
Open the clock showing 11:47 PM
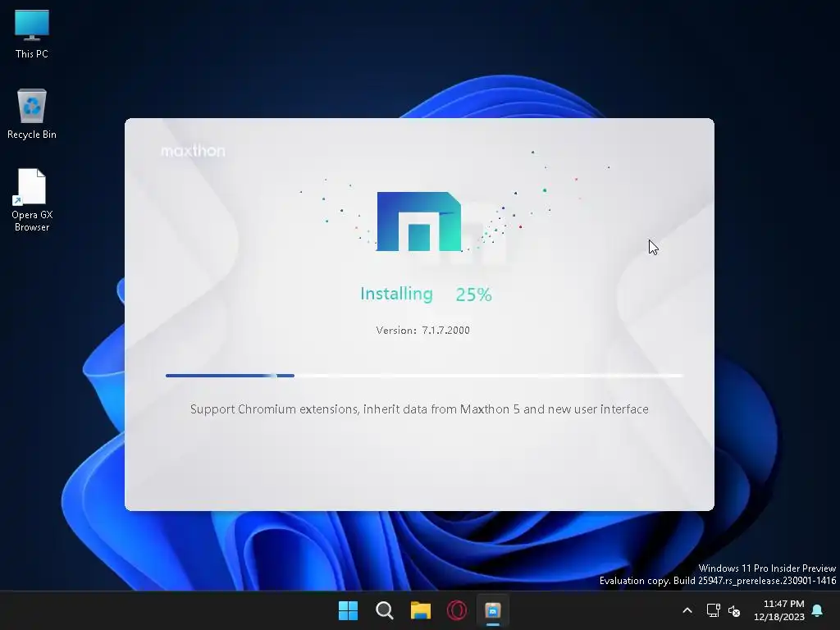(x=779, y=610)
